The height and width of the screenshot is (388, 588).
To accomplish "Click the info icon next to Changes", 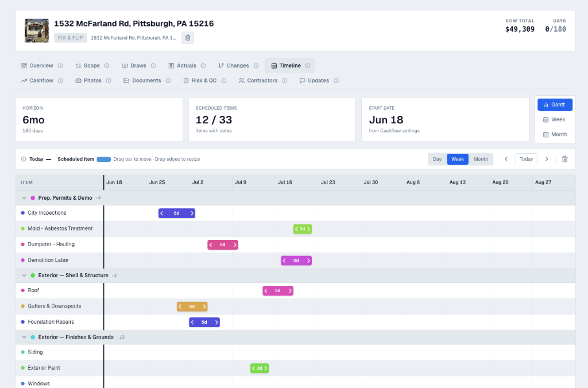I will 256,65.
